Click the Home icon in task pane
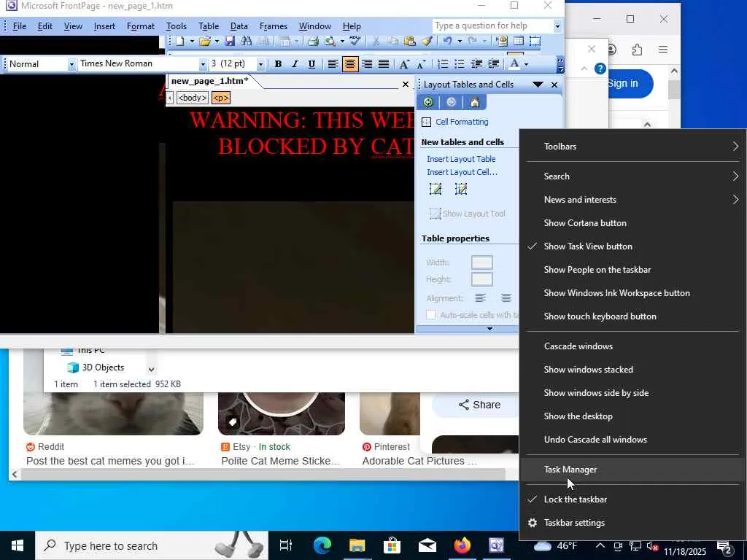Viewport: 747px width, 560px height. [474, 102]
